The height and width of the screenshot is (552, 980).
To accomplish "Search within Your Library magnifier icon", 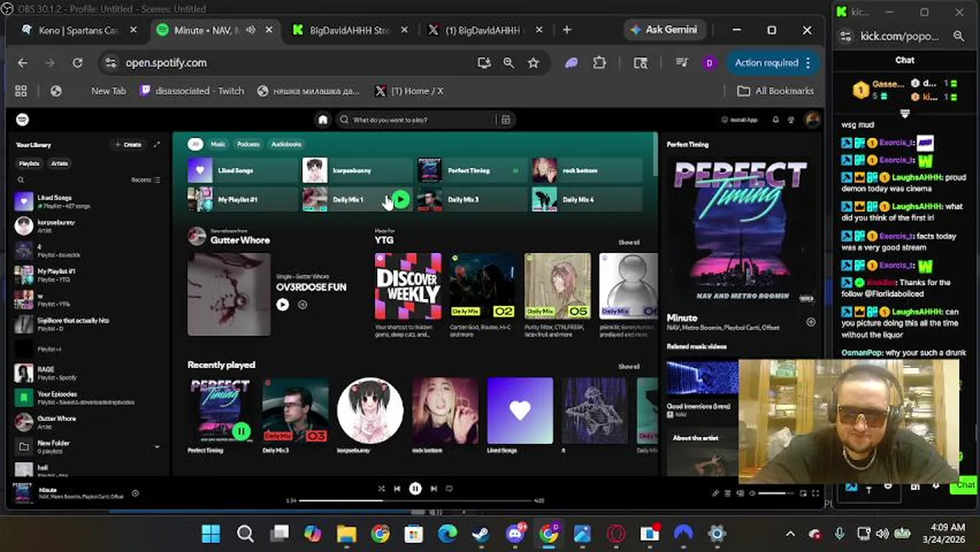I will pyautogui.click(x=21, y=180).
